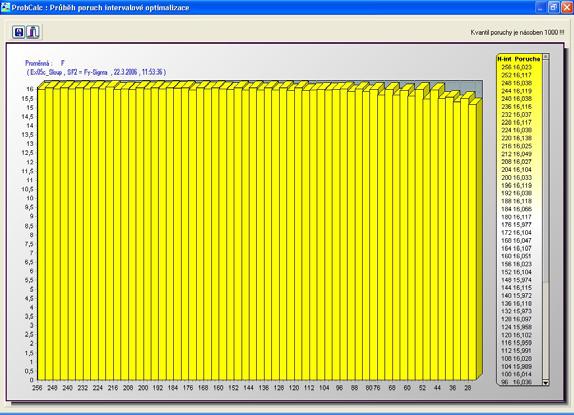Click the legend list scroll-down arrow
The image size is (574, 415).
click(x=546, y=382)
